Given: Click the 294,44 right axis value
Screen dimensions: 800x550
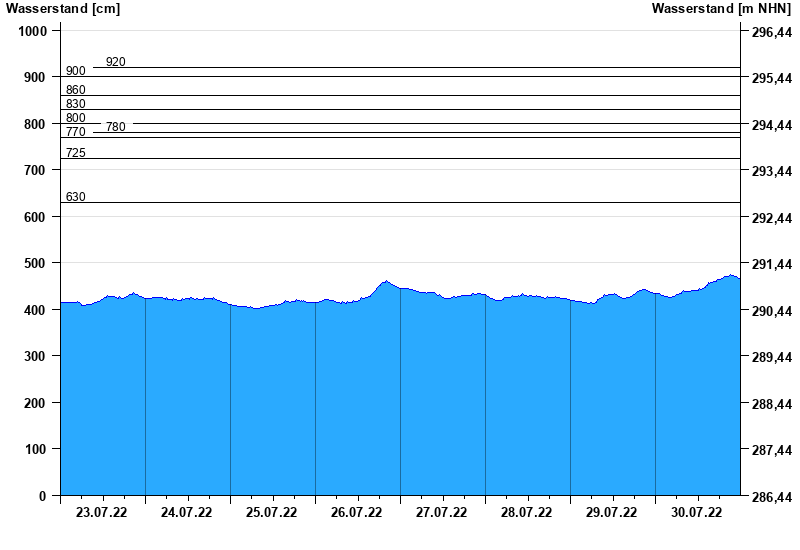Looking at the screenshot, I should pyautogui.click(x=772, y=126).
